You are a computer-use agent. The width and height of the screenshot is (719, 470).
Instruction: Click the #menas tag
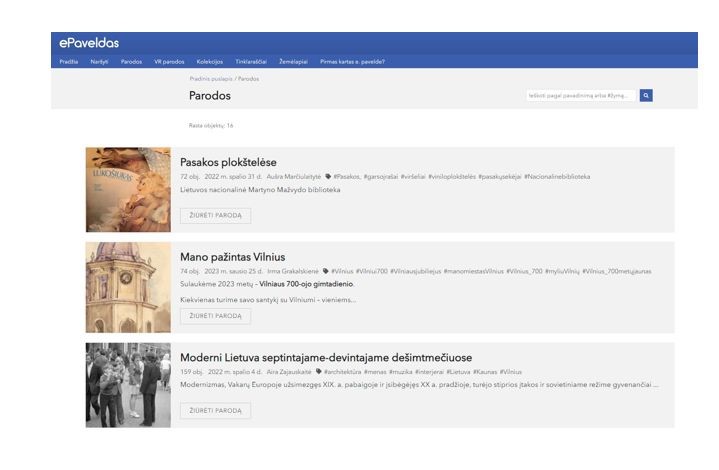(x=375, y=372)
